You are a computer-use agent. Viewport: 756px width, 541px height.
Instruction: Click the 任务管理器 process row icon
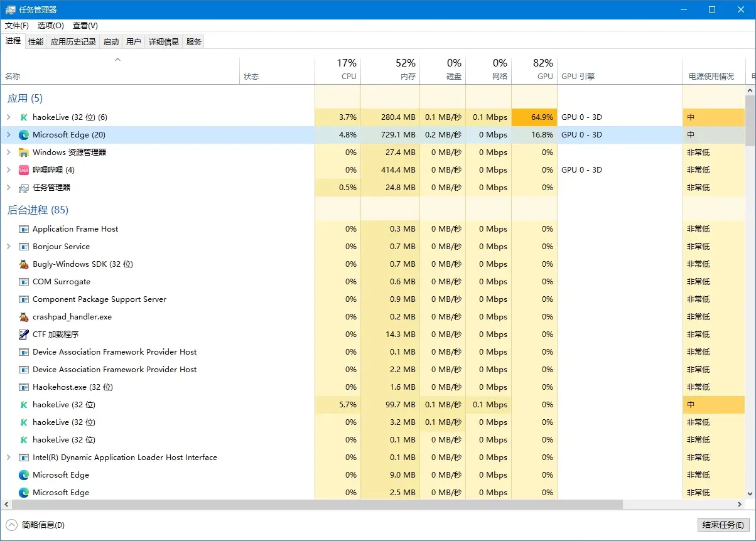click(24, 188)
